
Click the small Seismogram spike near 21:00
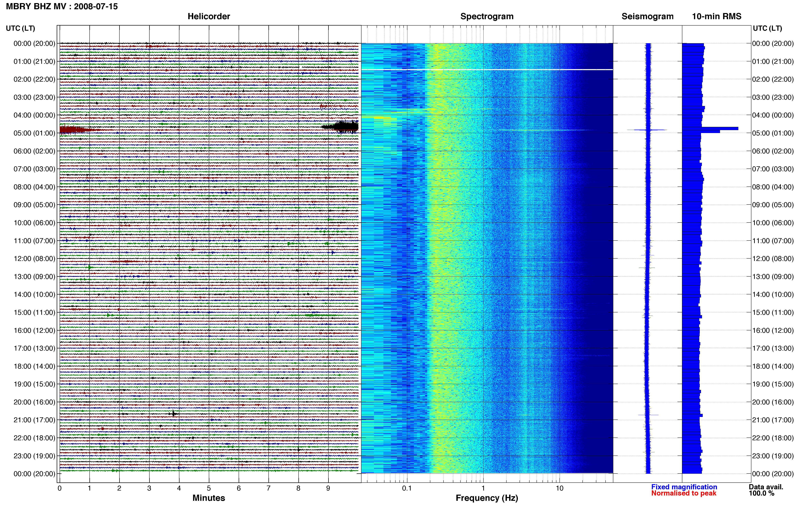click(648, 415)
